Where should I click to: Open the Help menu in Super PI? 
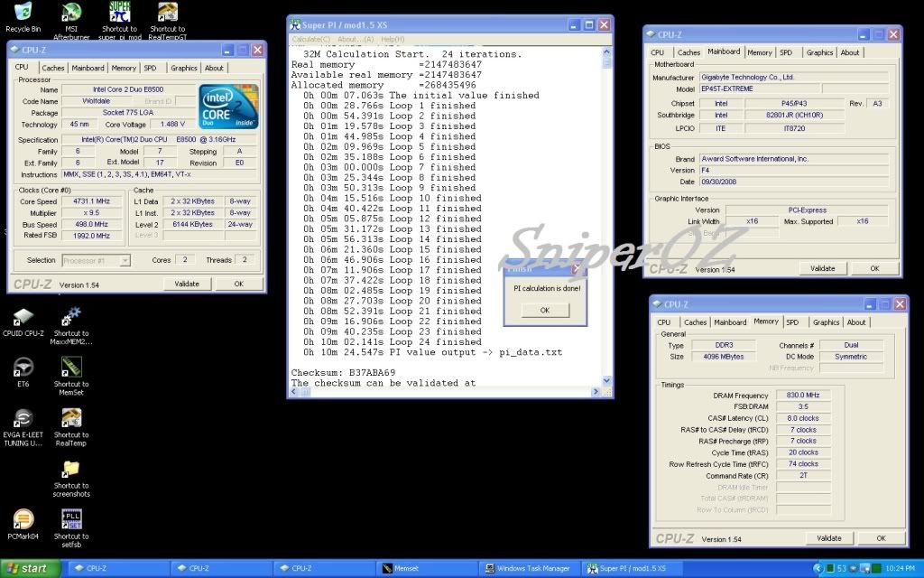(393, 40)
